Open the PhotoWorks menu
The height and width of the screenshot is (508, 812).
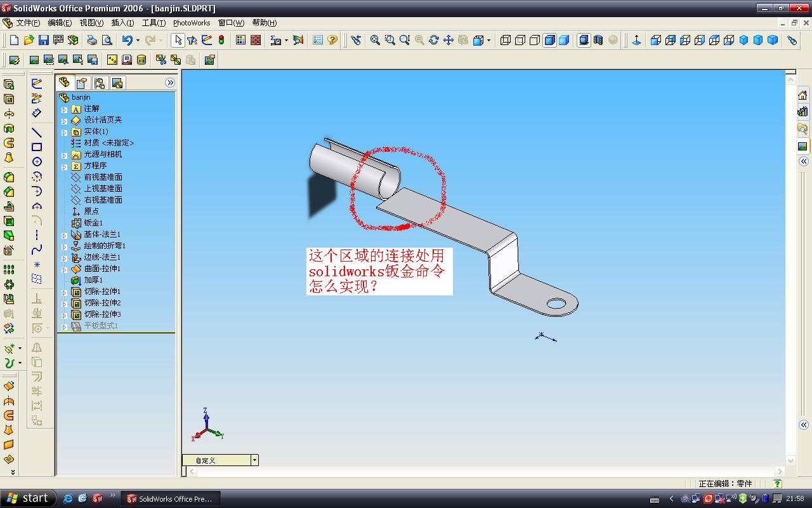point(192,23)
